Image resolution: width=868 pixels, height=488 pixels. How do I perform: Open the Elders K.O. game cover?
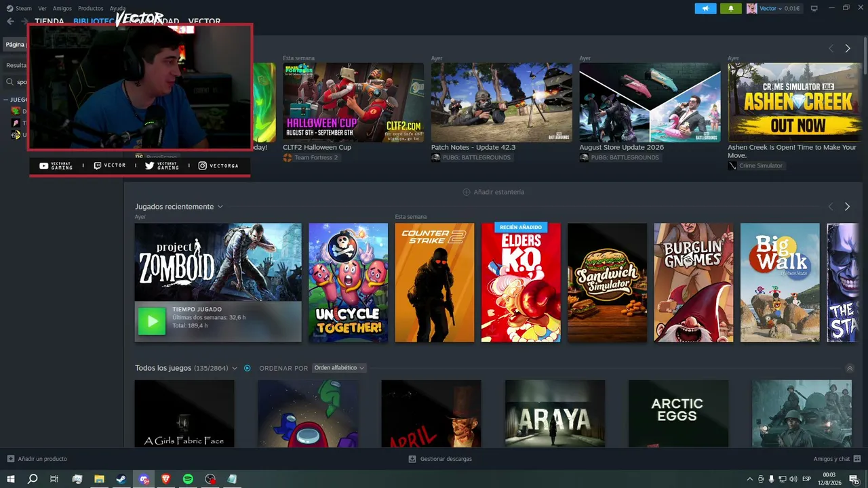(x=521, y=283)
